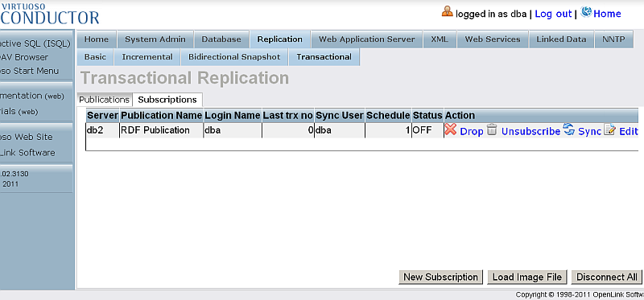Click the Unsubscribe link for db2
The height and width of the screenshot is (300, 644).
click(x=530, y=131)
